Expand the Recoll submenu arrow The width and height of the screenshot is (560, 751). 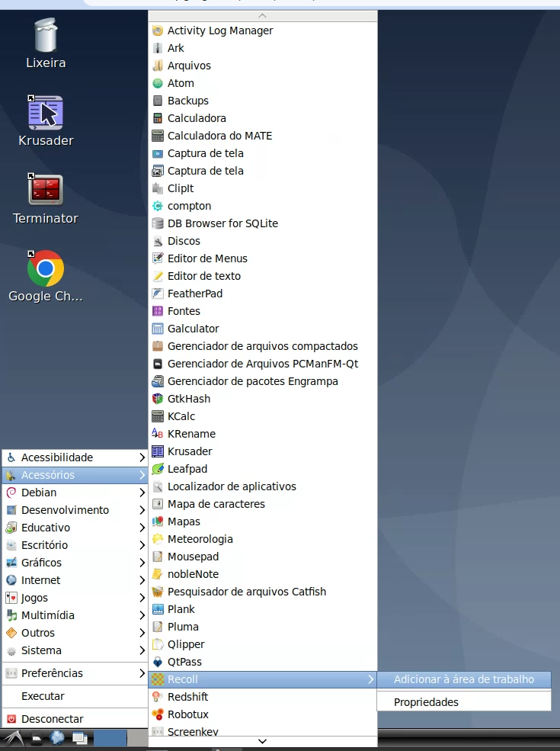point(370,679)
